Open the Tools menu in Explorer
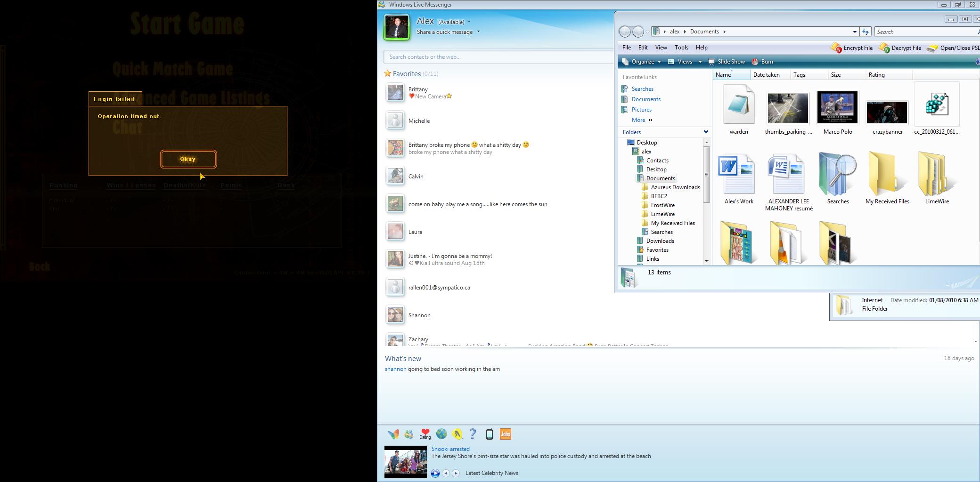Viewport: 980px width, 482px height. [681, 48]
